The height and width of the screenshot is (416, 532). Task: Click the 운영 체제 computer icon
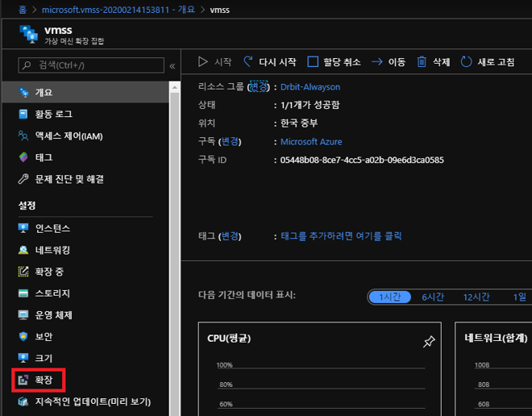point(23,315)
